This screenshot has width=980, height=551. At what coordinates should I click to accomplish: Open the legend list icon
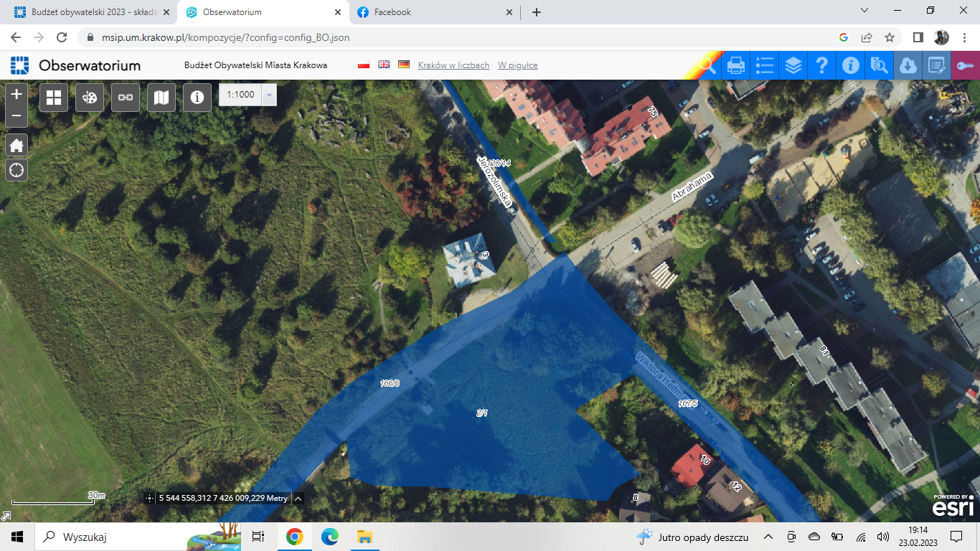coord(765,65)
